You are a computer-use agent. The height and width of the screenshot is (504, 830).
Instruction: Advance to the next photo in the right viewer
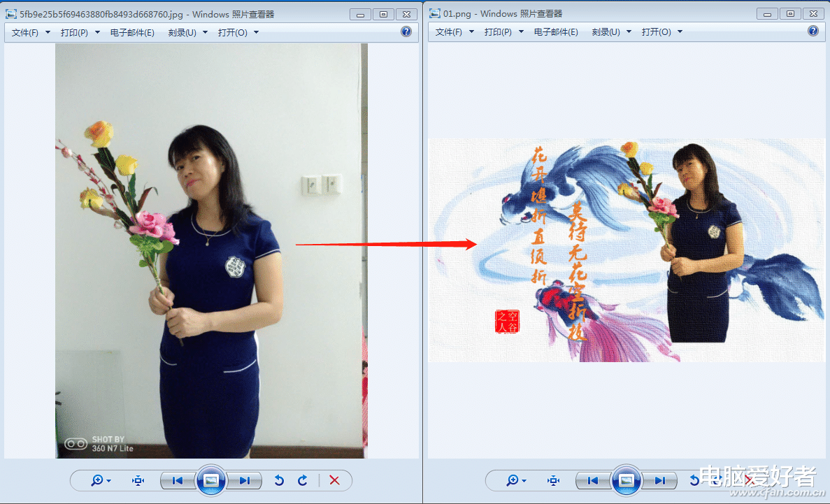659,480
